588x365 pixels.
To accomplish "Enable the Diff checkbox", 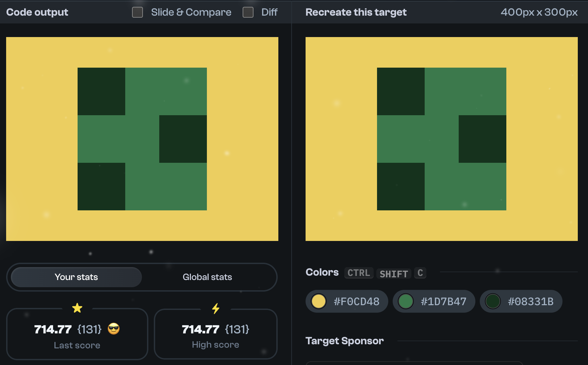I will click(248, 12).
